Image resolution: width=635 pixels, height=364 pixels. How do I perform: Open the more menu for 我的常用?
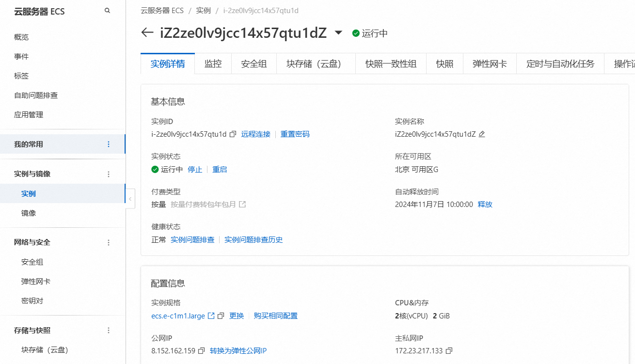pyautogui.click(x=109, y=144)
